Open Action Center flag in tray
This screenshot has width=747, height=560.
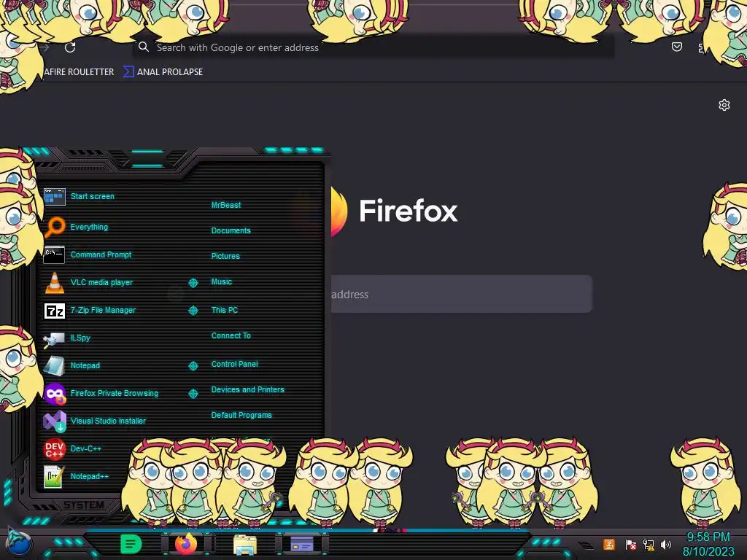click(631, 544)
